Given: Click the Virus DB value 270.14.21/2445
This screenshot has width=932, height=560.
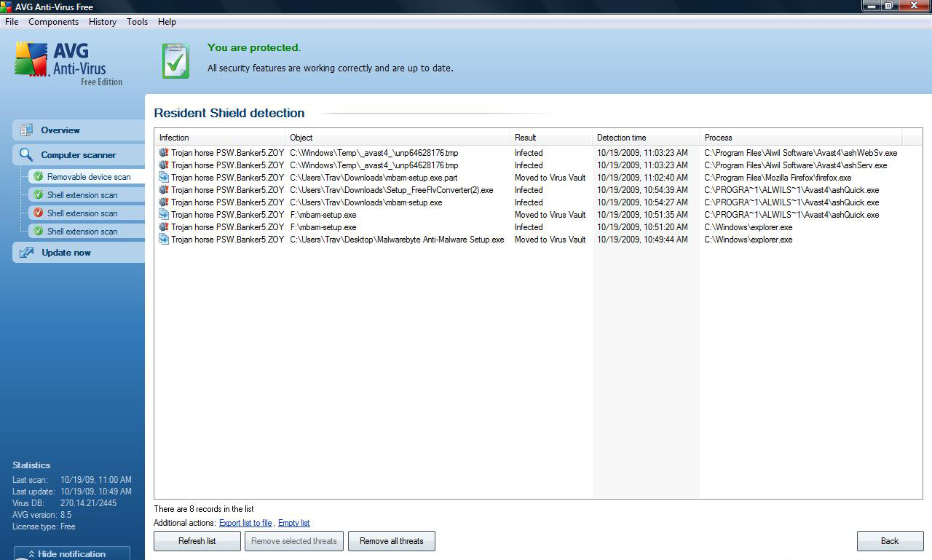Looking at the screenshot, I should (90, 503).
